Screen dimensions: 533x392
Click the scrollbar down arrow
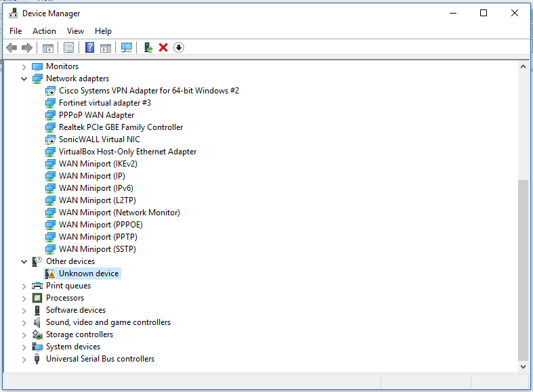(x=523, y=366)
